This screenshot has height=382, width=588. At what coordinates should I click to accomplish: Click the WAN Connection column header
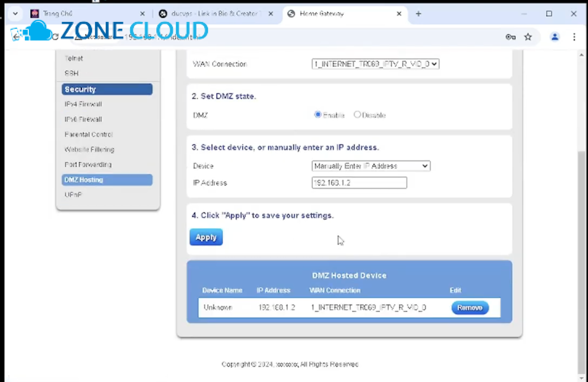tap(335, 290)
